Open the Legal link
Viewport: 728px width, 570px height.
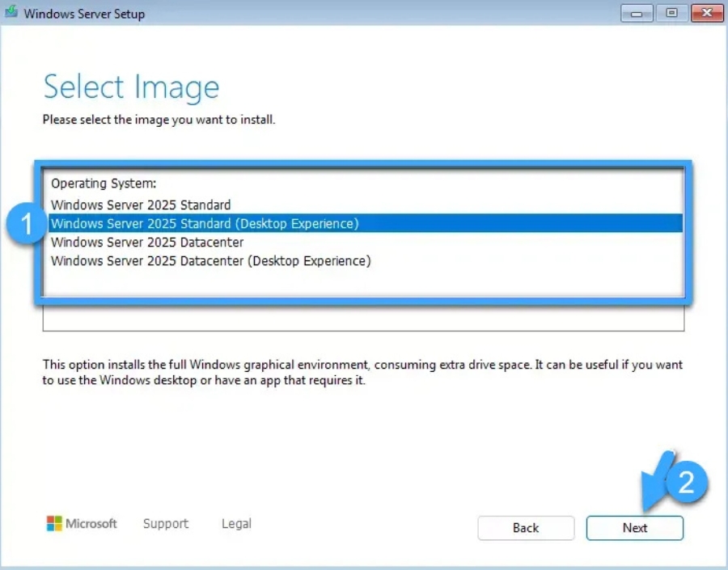point(236,524)
